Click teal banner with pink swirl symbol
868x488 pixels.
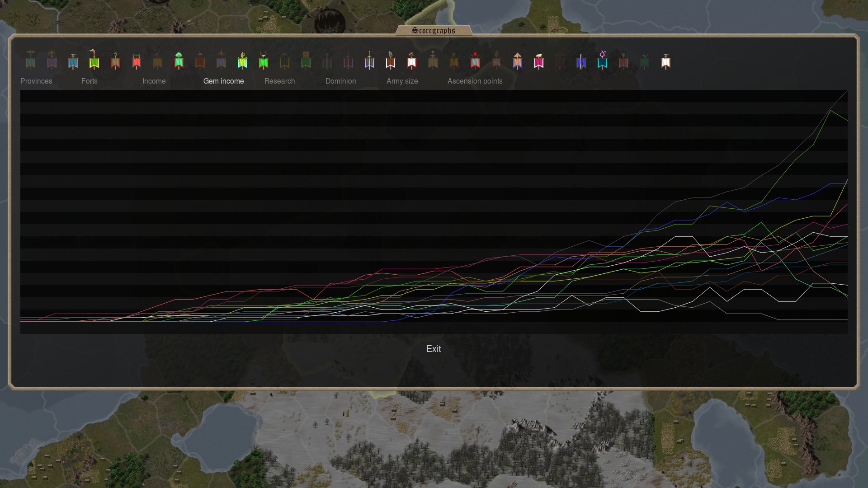tap(602, 60)
